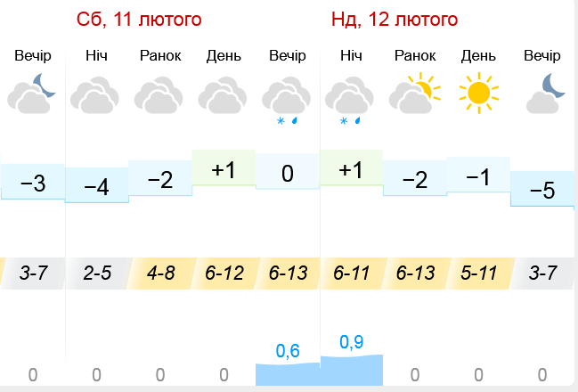Viewport: 578px width, 392px height.
Task: Select the День column label for Saturday
Action: point(224,56)
